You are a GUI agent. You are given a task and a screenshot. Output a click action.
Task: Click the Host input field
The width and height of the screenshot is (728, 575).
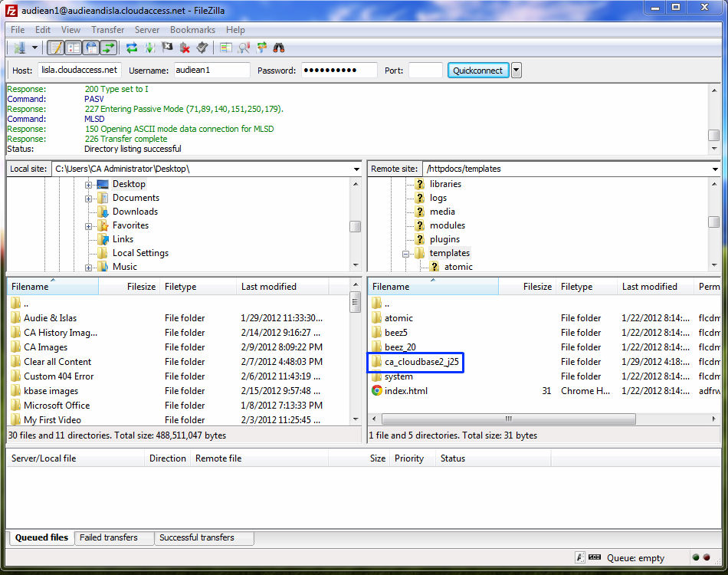pos(80,70)
